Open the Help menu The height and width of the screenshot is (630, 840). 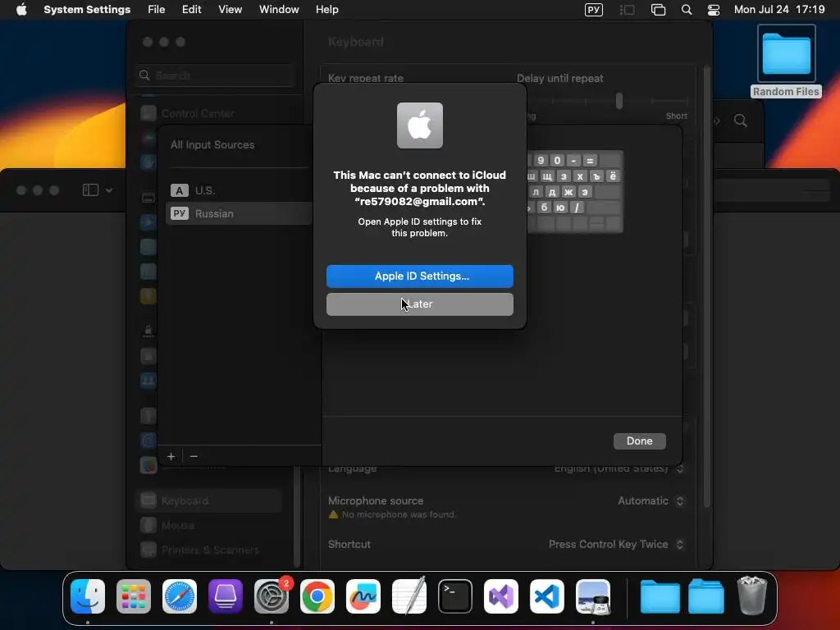pyautogui.click(x=326, y=10)
